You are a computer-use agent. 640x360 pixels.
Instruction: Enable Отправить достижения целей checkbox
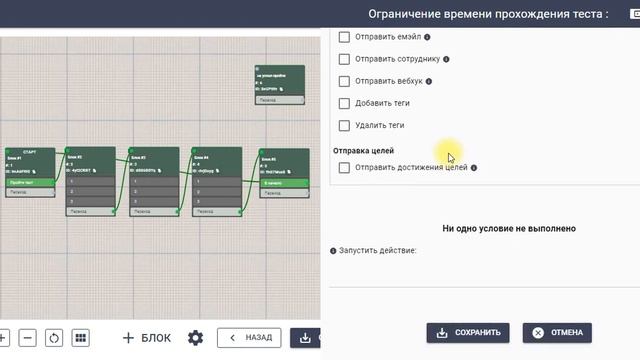(x=344, y=168)
